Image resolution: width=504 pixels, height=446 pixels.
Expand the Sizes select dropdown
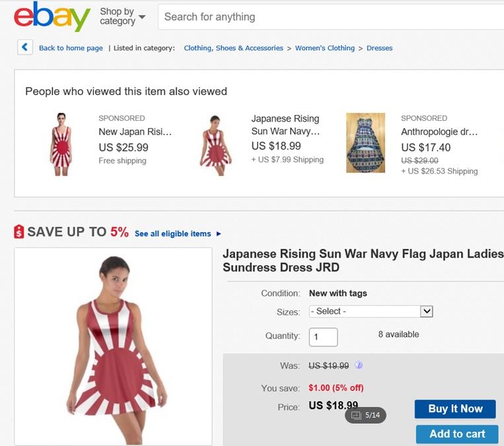371,311
